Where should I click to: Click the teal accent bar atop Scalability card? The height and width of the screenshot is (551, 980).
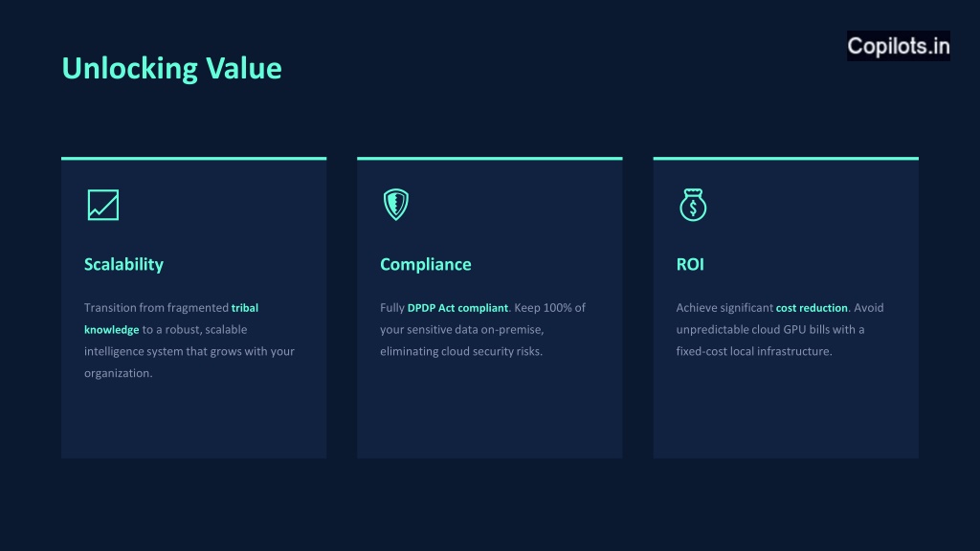coord(193,158)
